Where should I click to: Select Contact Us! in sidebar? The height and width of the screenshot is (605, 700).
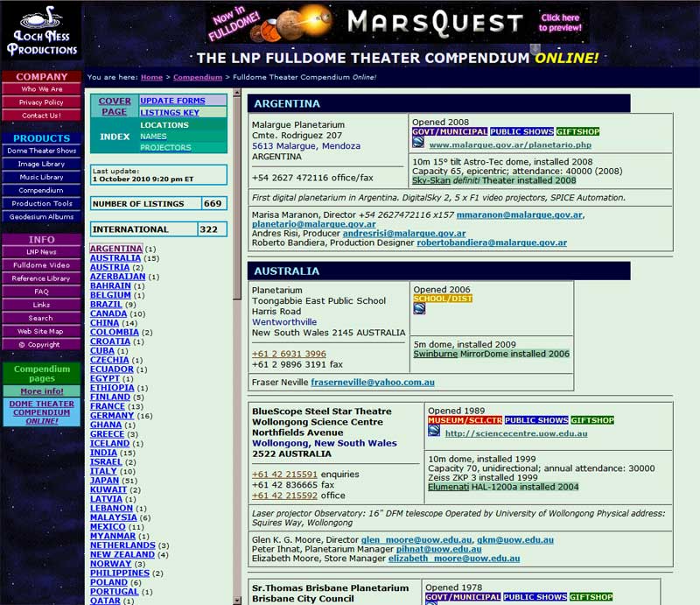(41, 116)
